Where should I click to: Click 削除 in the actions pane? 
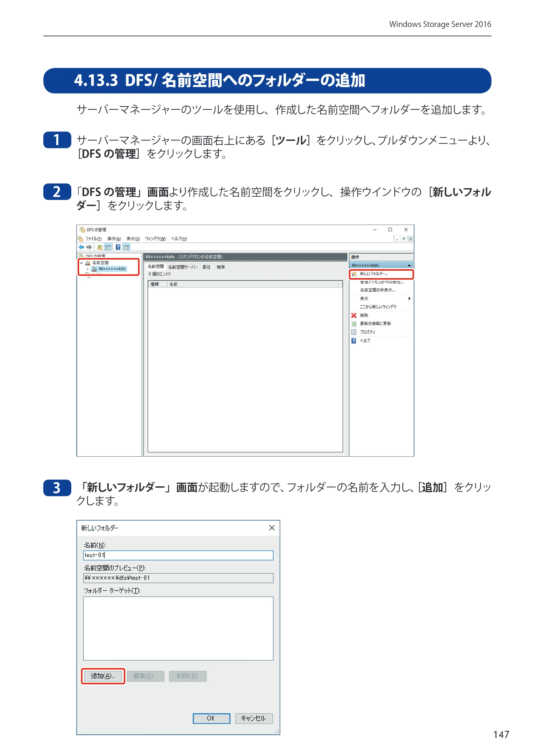tap(364, 315)
